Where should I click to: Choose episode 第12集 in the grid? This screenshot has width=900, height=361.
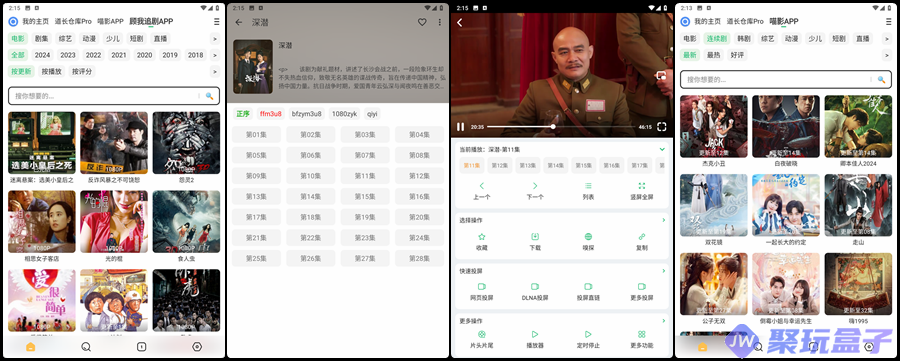tap(419, 176)
